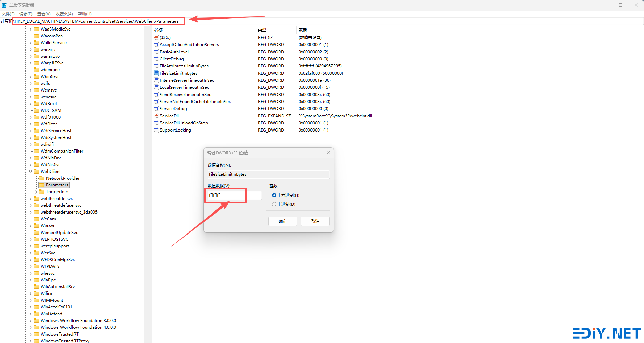Viewport: 644px width, 343px height.
Task: Click the ServiceDll string value icon
Action: [x=156, y=116]
